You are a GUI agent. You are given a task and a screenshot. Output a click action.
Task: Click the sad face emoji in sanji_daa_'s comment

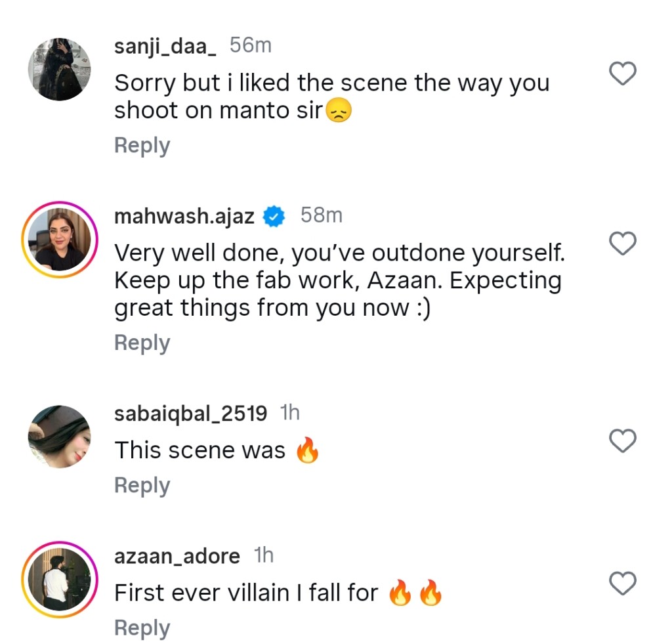click(x=339, y=111)
